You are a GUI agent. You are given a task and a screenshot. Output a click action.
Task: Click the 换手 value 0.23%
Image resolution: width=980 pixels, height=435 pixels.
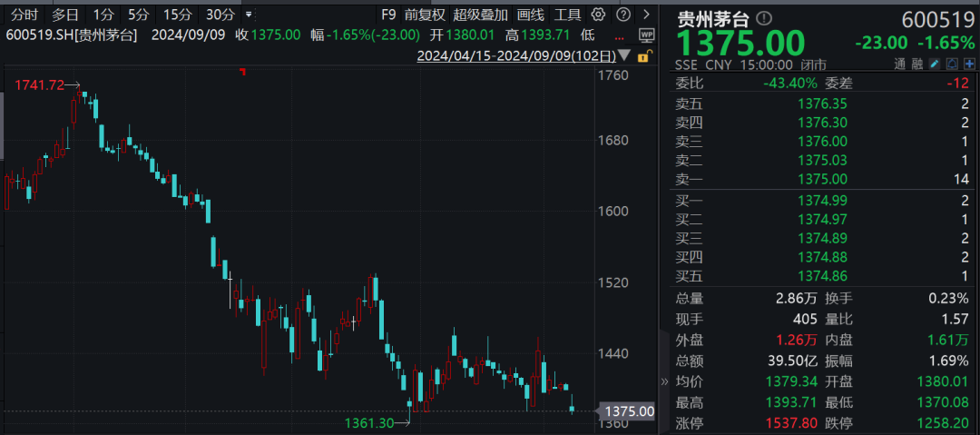point(948,298)
